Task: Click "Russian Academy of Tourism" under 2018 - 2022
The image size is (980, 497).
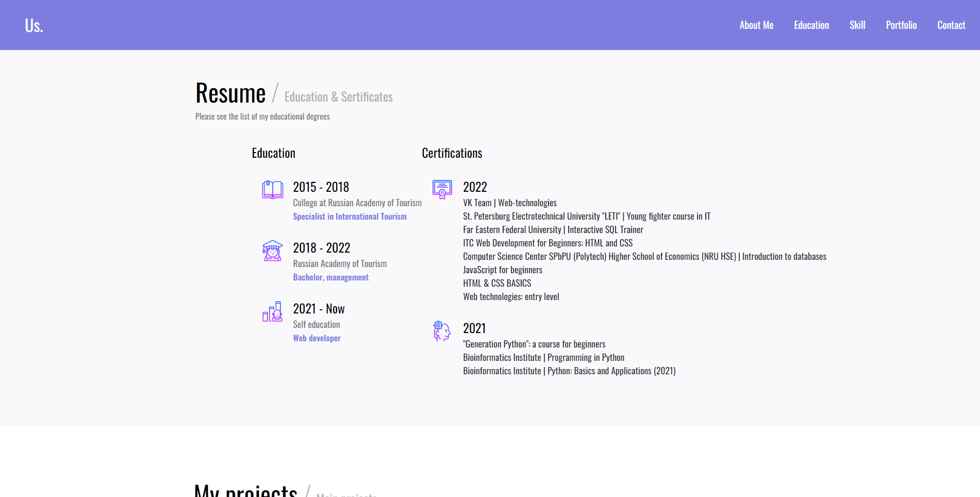Action: tap(340, 264)
